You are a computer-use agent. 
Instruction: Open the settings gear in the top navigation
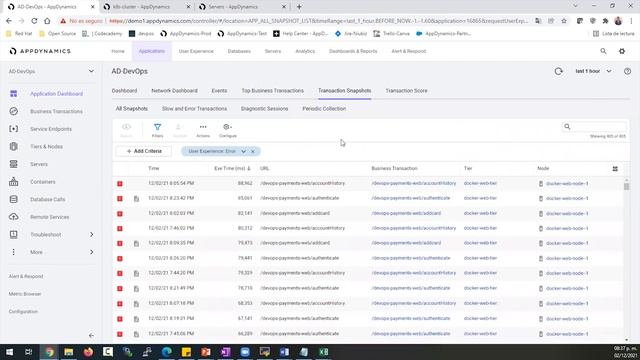point(622,51)
